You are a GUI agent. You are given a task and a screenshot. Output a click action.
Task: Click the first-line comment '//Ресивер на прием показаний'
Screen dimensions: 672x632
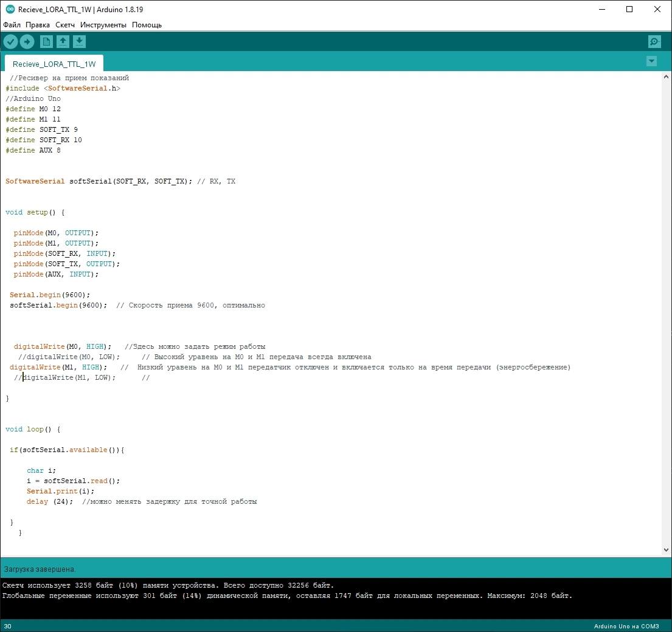(x=69, y=78)
